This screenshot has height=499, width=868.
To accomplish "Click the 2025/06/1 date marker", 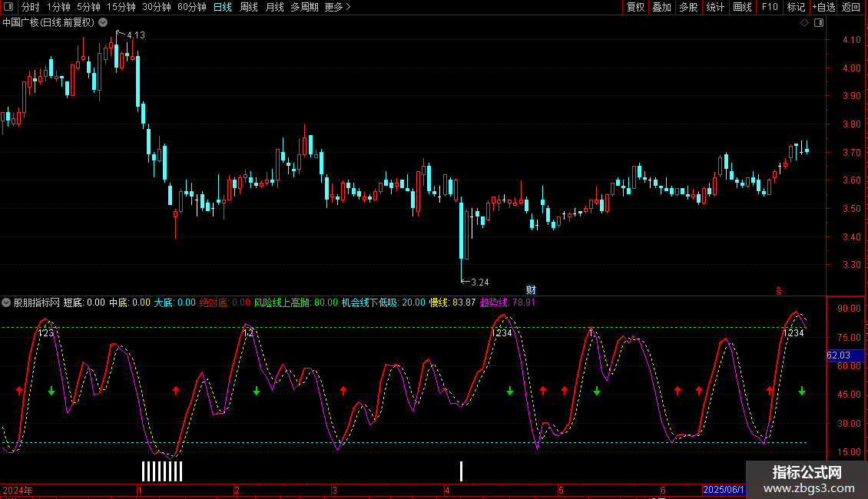I will pyautogui.click(x=724, y=490).
